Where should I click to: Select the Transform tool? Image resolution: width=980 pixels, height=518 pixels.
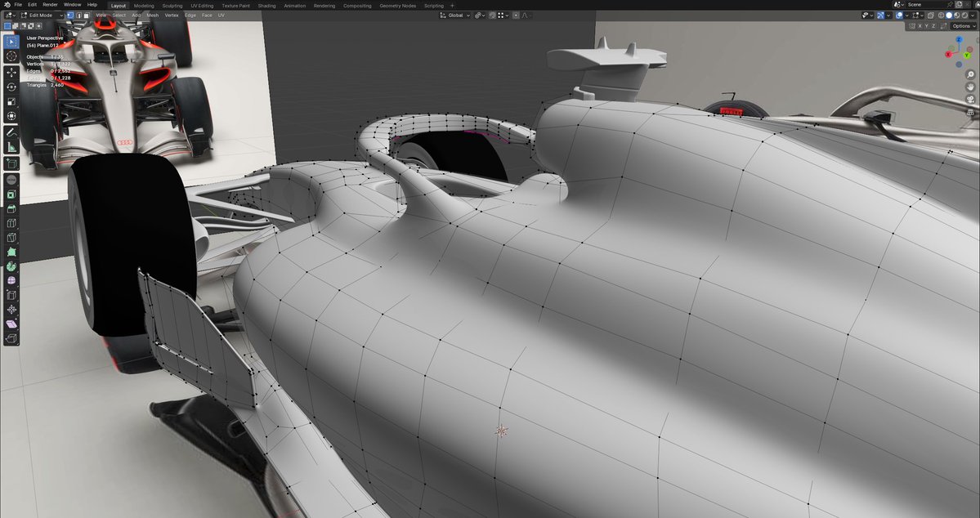pyautogui.click(x=11, y=115)
